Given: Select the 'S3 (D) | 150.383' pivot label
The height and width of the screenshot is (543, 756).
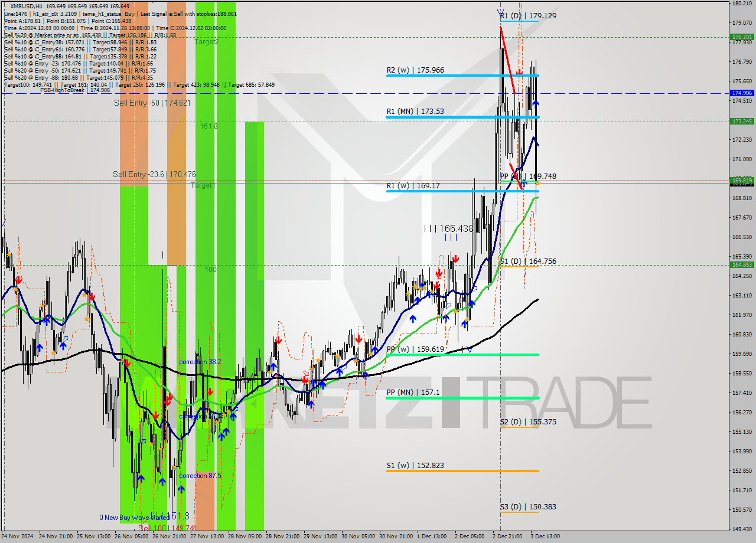Looking at the screenshot, I should pyautogui.click(x=528, y=506).
